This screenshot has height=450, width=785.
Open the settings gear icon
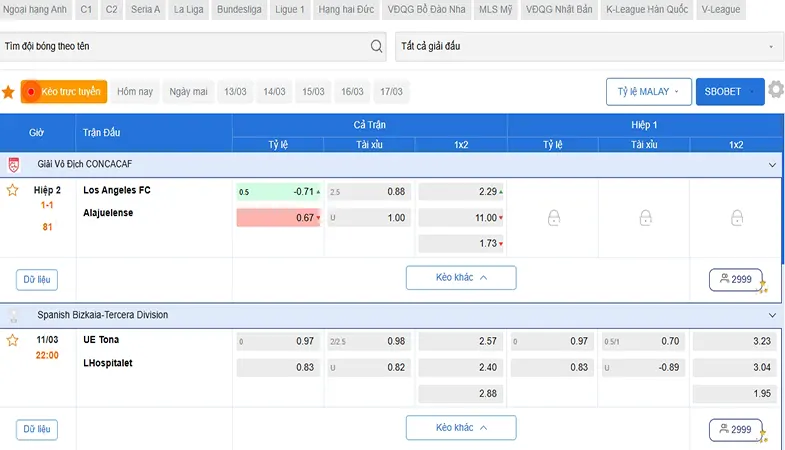point(776,90)
